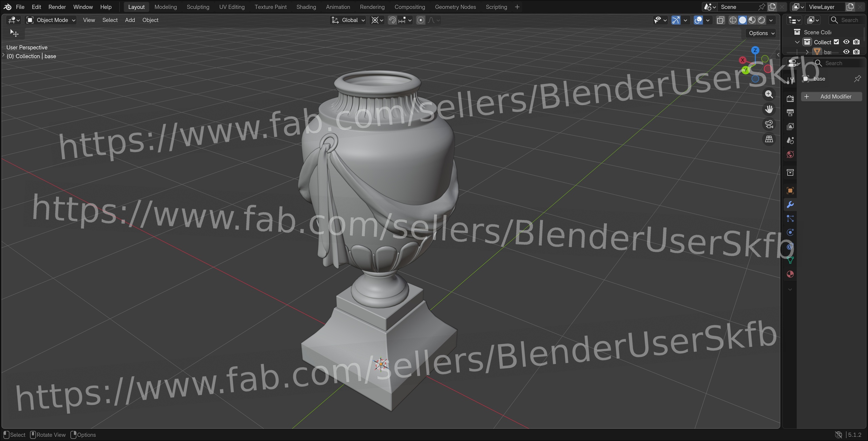Open the Global transform orientation dropdown
The height and width of the screenshot is (441, 868).
point(348,20)
